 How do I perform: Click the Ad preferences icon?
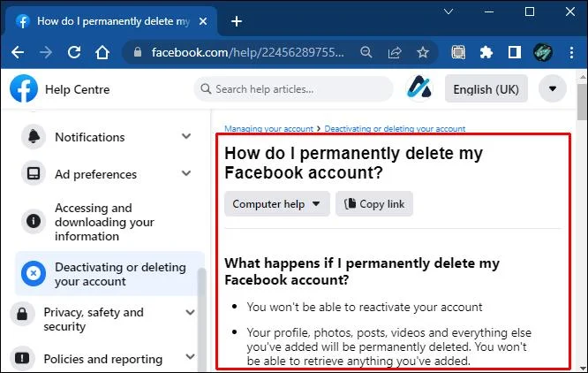(x=34, y=173)
